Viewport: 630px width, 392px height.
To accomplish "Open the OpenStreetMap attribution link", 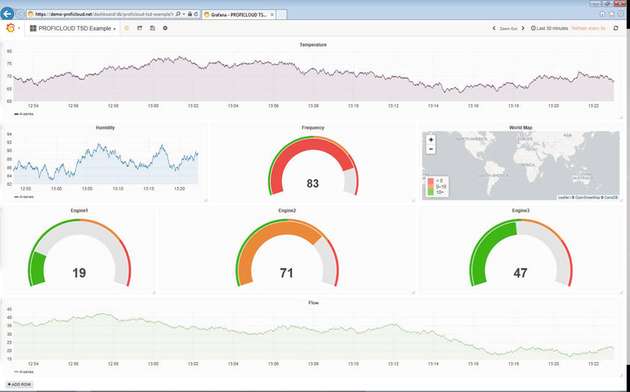I will pos(586,197).
